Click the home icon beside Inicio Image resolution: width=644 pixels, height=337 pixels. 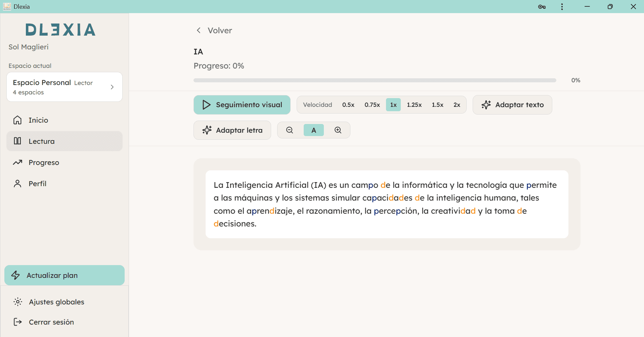click(17, 120)
